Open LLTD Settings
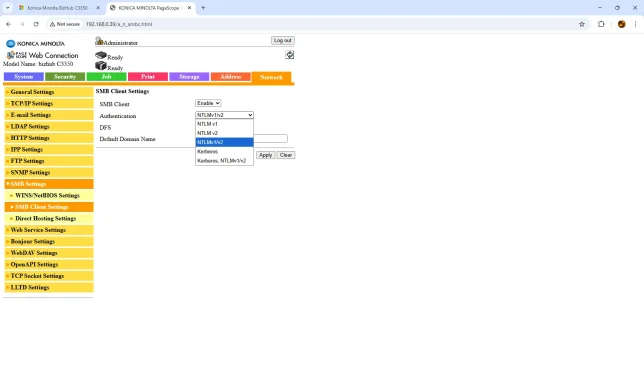This screenshot has height=384, width=644. tap(49, 287)
